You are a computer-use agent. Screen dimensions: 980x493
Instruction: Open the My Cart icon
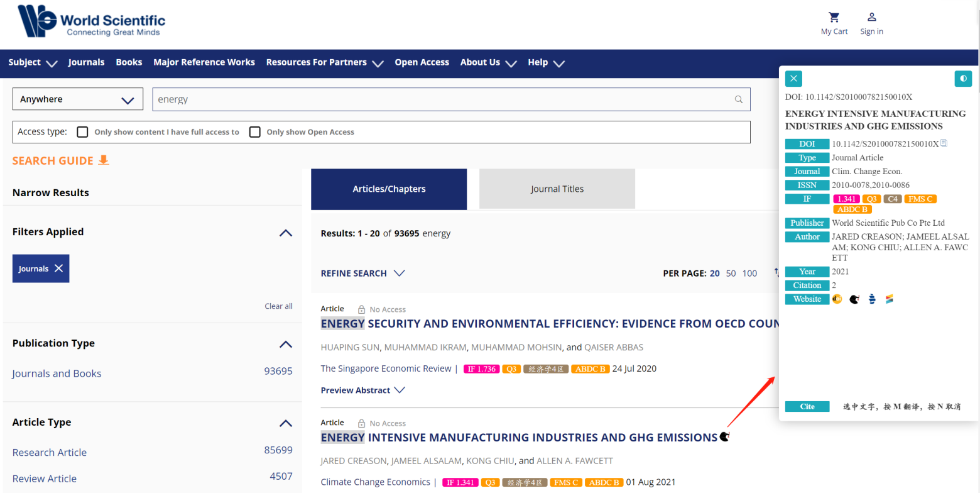pos(834,17)
